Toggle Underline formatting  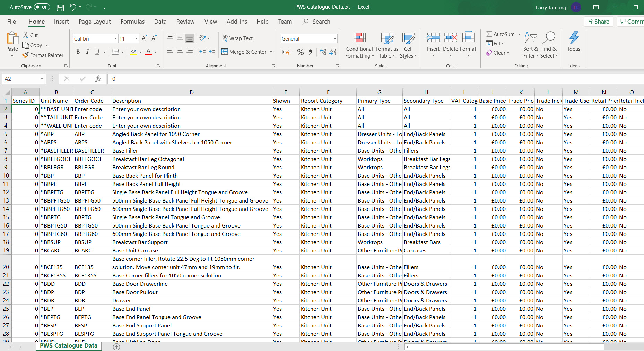click(96, 52)
